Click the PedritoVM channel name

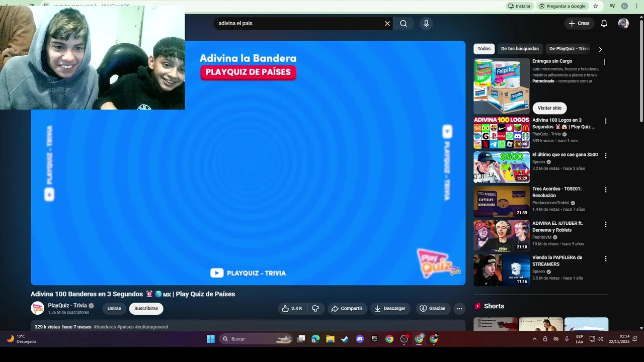542,237
